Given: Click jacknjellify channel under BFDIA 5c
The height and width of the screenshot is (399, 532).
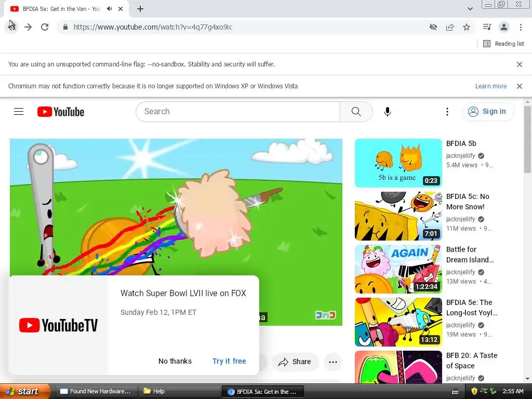Looking at the screenshot, I should pyautogui.click(x=460, y=219).
